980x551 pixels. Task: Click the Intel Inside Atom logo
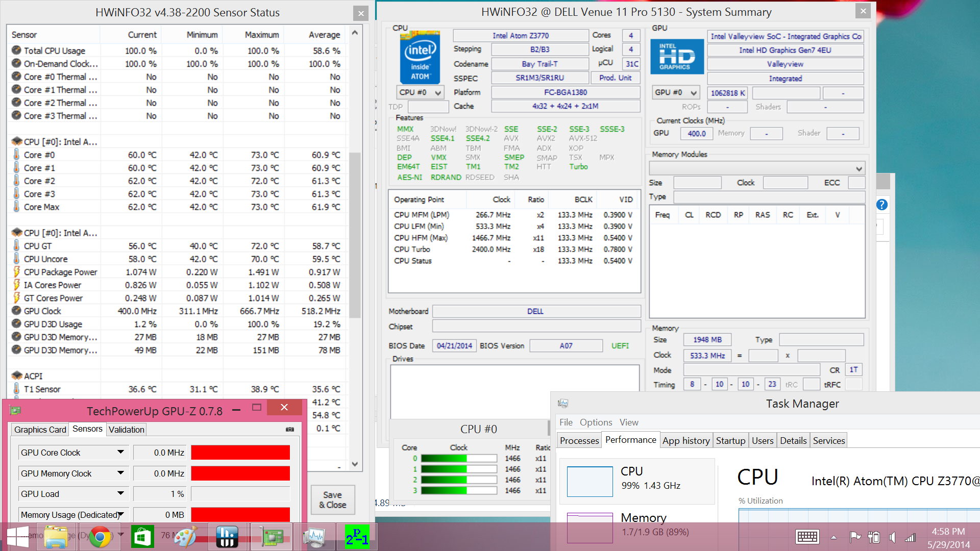(x=420, y=58)
